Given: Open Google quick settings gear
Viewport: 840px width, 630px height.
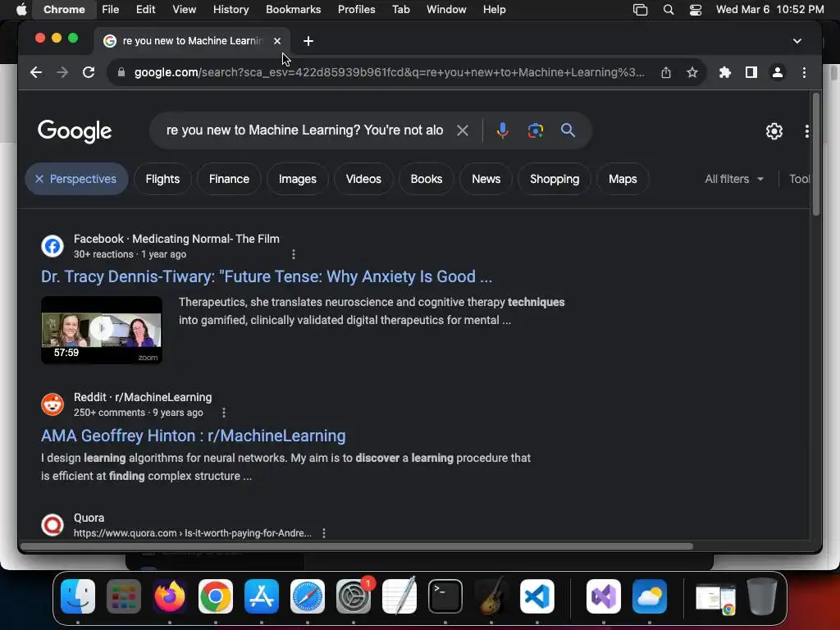Looking at the screenshot, I should [774, 131].
